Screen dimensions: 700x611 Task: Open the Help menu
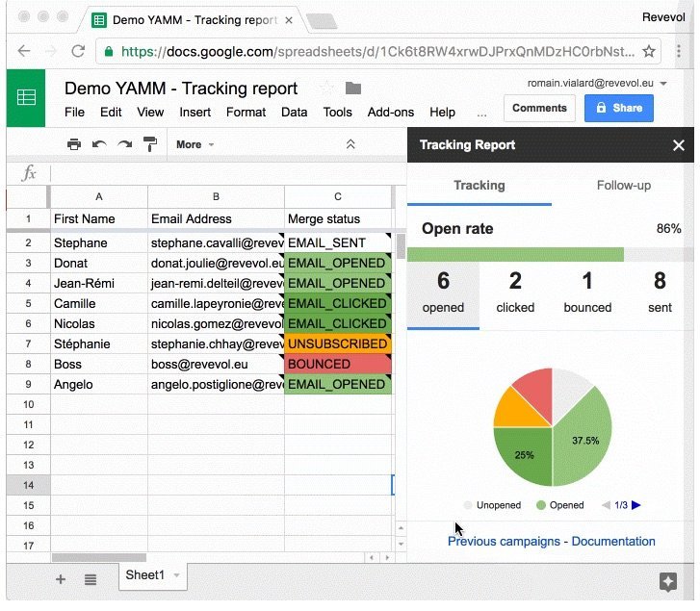[x=442, y=112]
